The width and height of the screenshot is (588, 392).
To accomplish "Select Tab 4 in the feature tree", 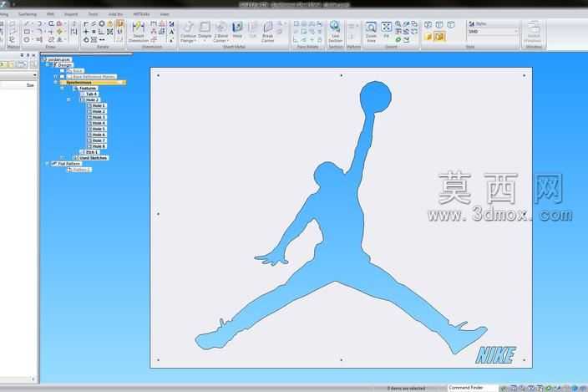I will pos(91,94).
